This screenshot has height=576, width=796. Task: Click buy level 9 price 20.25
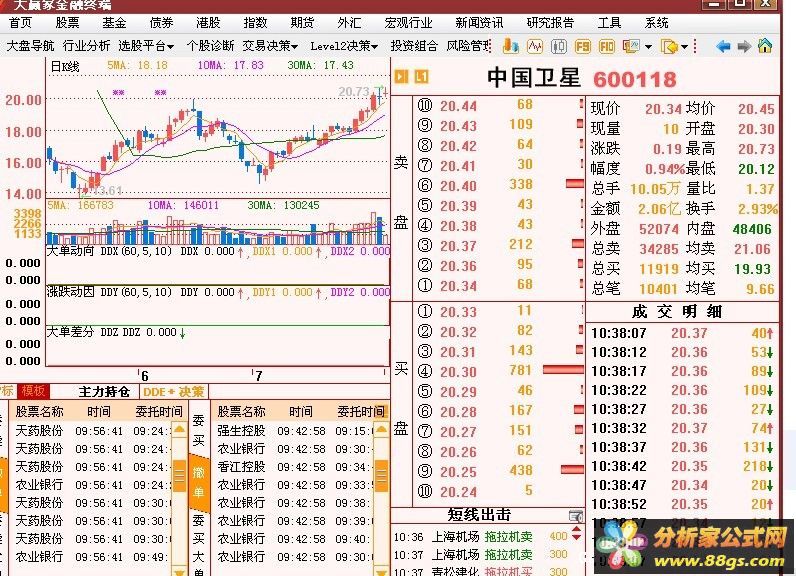tap(458, 472)
